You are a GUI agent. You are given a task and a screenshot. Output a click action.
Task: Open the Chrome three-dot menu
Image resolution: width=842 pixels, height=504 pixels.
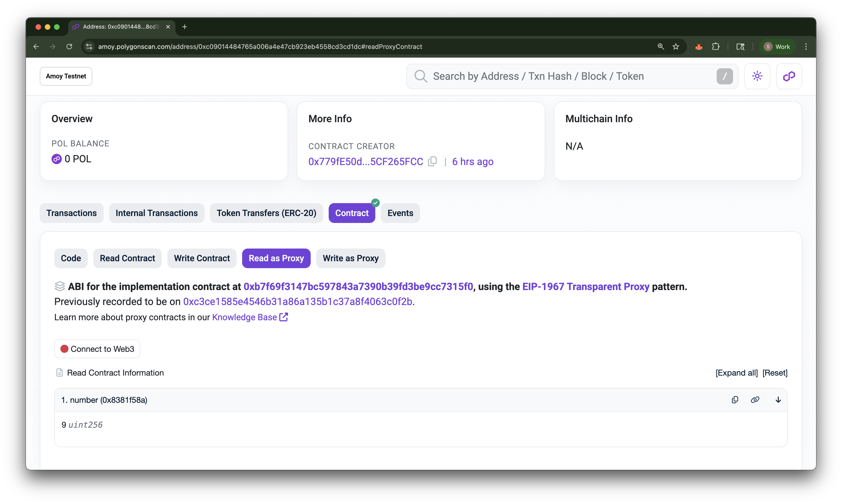coord(806,47)
